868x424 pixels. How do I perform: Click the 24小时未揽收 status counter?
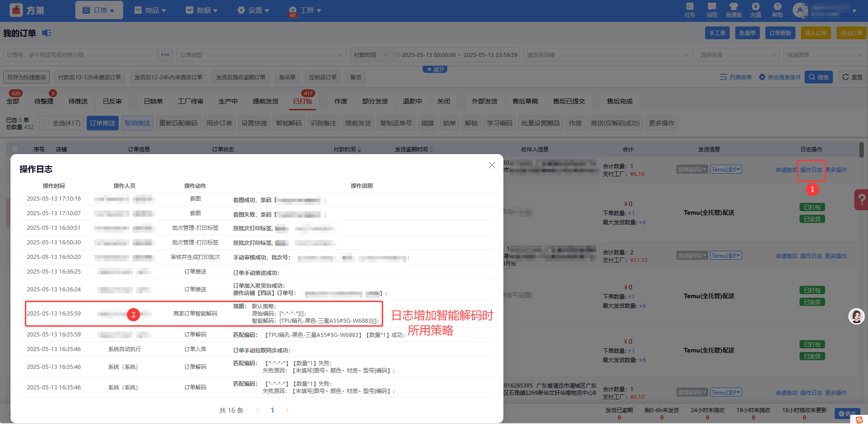point(707,413)
